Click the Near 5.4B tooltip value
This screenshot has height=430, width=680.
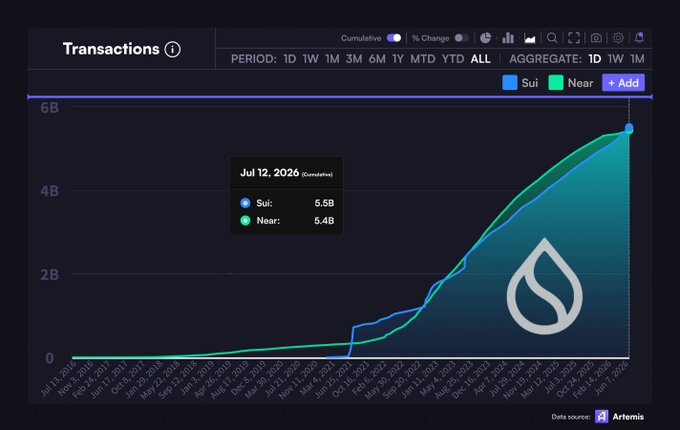pyautogui.click(x=324, y=221)
